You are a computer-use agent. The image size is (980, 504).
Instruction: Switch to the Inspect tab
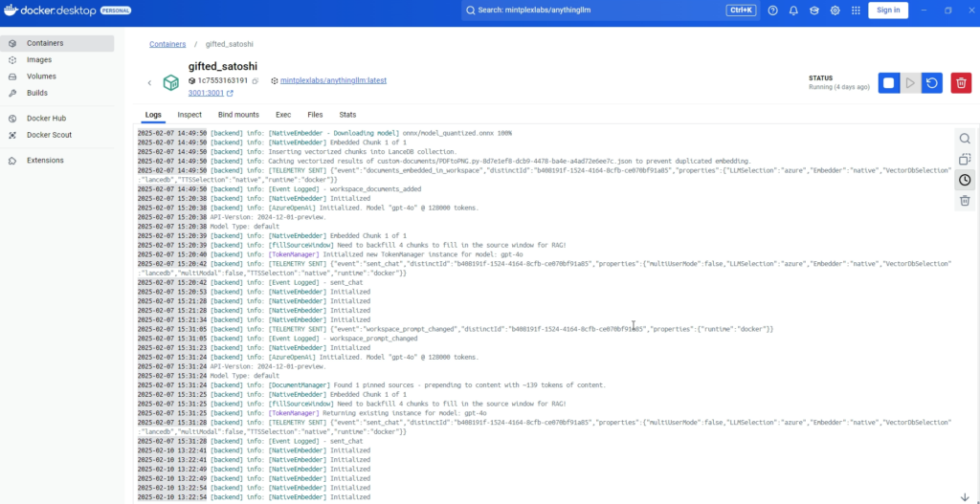pyautogui.click(x=189, y=115)
